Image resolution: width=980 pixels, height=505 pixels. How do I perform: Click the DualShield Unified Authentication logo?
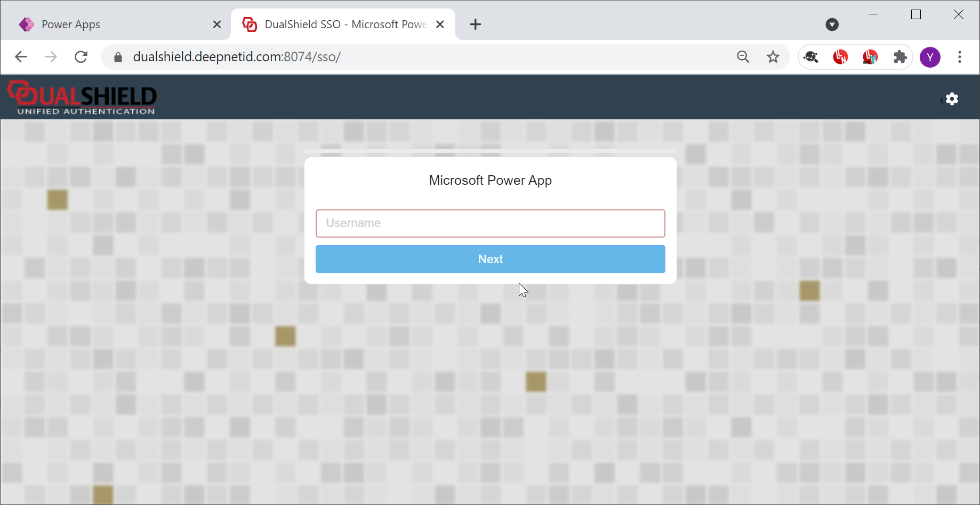(x=82, y=98)
